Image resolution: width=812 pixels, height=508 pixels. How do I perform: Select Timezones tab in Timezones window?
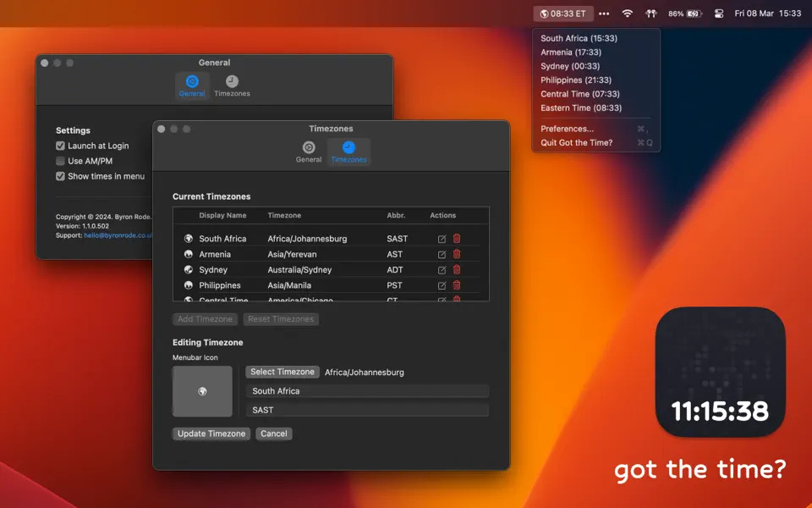pyautogui.click(x=348, y=152)
